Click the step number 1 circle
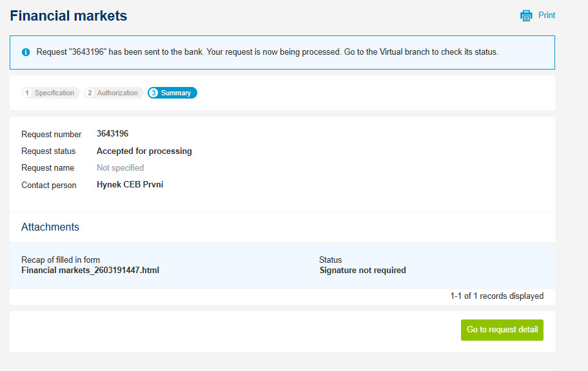This screenshot has height=371, width=588. coord(27,93)
